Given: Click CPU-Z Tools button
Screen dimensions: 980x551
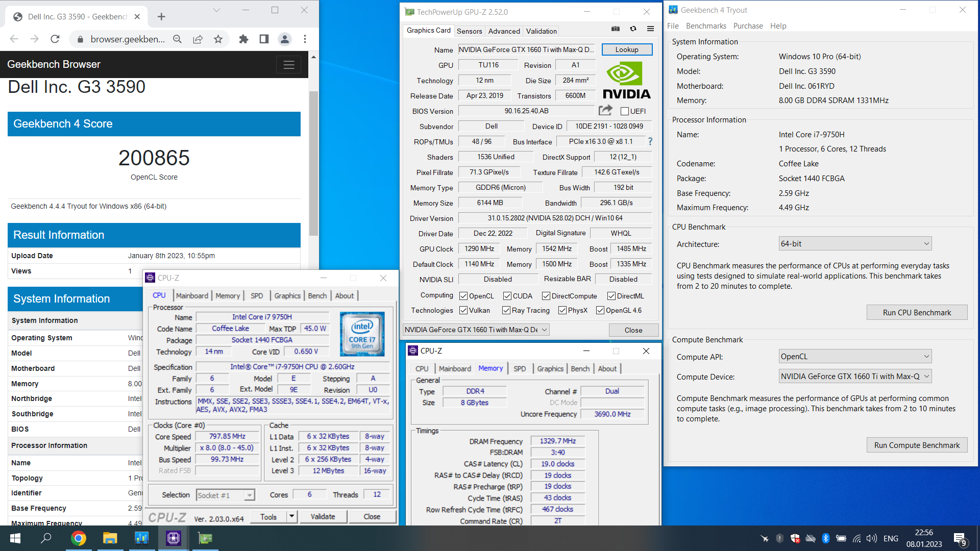Looking at the screenshot, I should tap(268, 516).
